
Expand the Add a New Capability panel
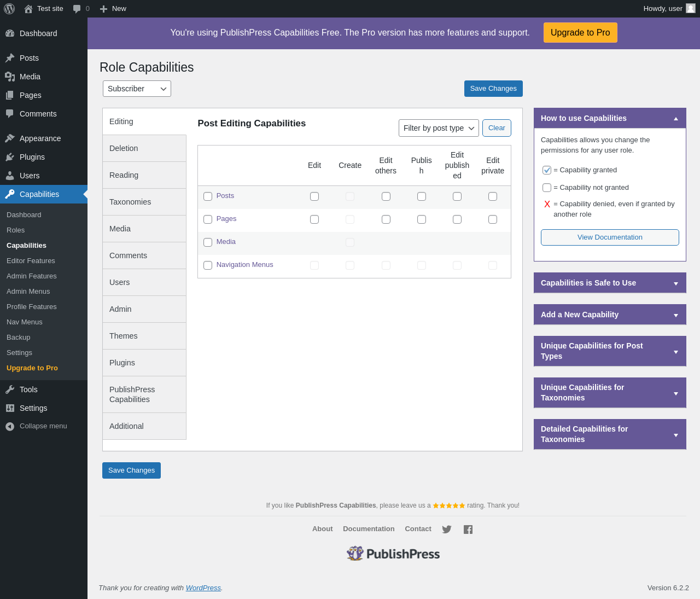(676, 315)
